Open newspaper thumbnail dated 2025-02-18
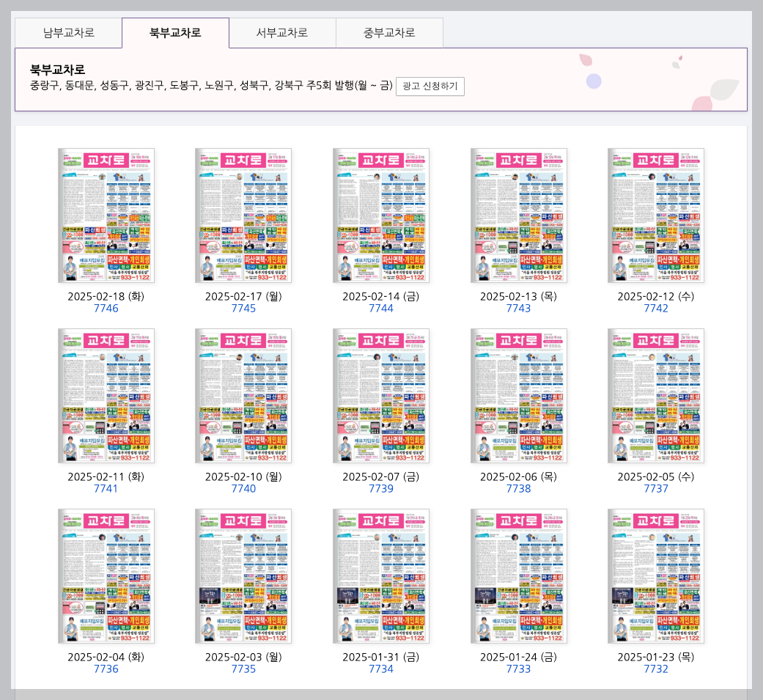Viewport: 763px width, 700px height. 106,215
